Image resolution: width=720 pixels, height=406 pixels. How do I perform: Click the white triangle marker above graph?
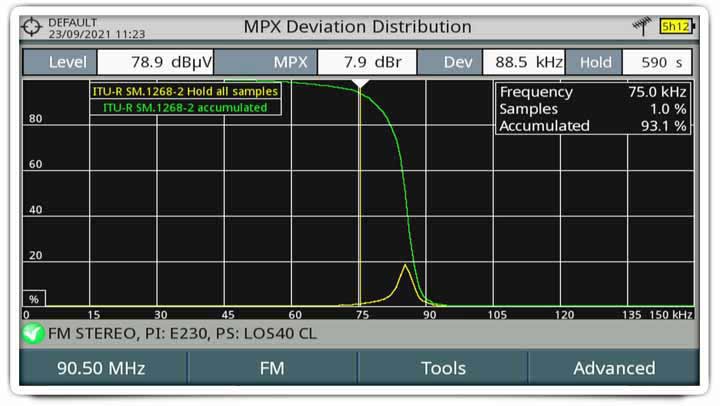[362, 86]
